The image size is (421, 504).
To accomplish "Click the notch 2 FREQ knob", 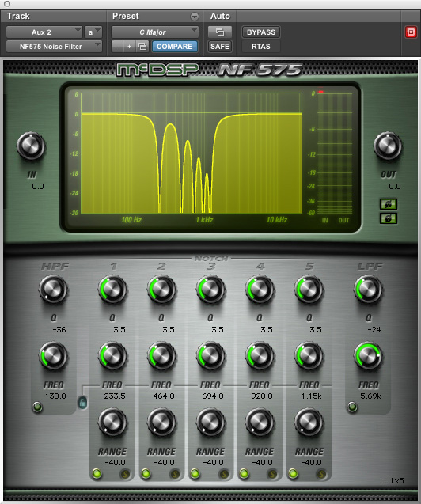I will click(x=161, y=356).
